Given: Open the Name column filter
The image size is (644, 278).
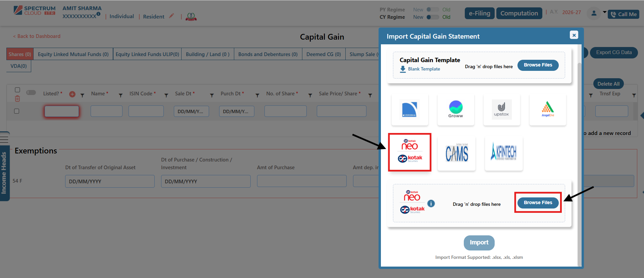Looking at the screenshot, I should coord(120,96).
